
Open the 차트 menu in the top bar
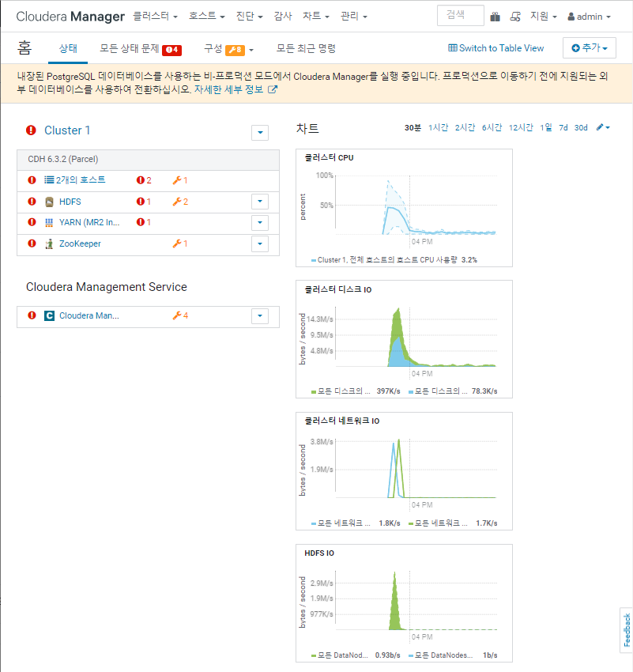(x=316, y=17)
